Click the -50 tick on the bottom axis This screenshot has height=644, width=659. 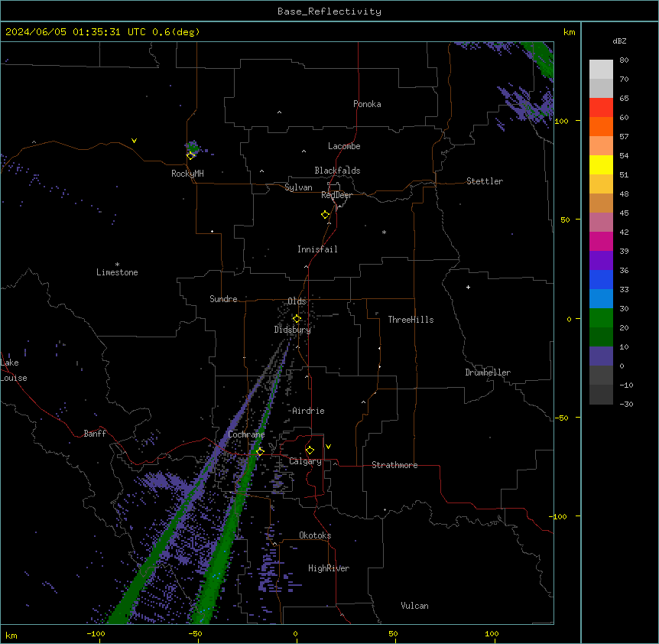pyautogui.click(x=195, y=633)
